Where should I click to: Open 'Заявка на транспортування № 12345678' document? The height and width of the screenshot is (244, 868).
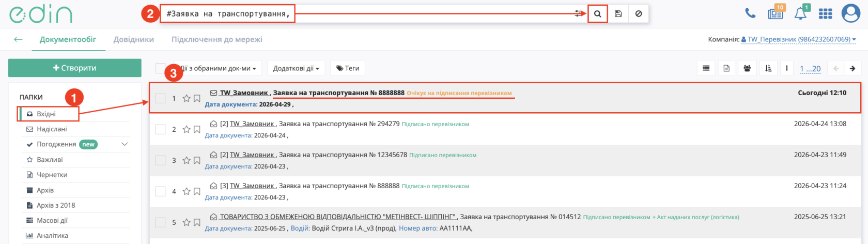pyautogui.click(x=343, y=155)
